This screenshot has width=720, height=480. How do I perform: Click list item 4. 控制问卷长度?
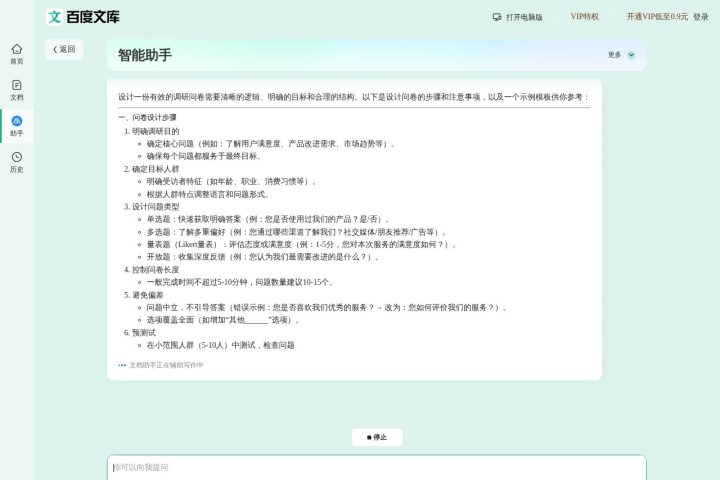click(151, 270)
